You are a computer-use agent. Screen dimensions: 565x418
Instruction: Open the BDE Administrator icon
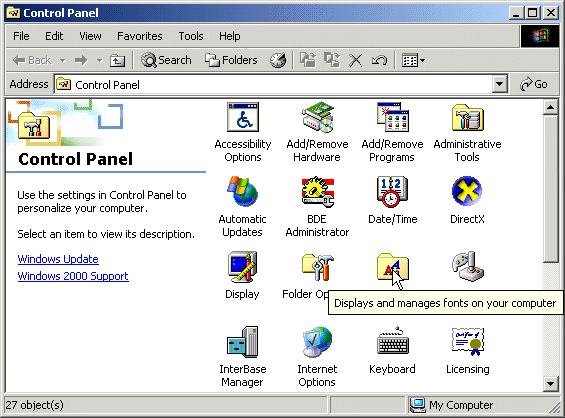[317, 192]
